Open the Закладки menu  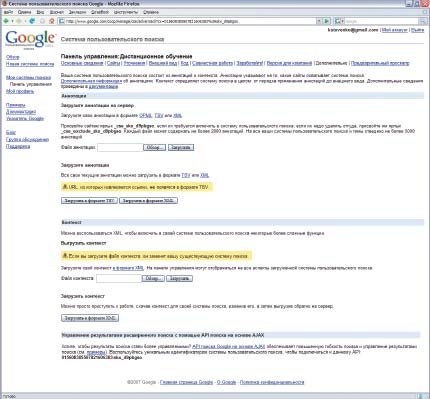77,12
